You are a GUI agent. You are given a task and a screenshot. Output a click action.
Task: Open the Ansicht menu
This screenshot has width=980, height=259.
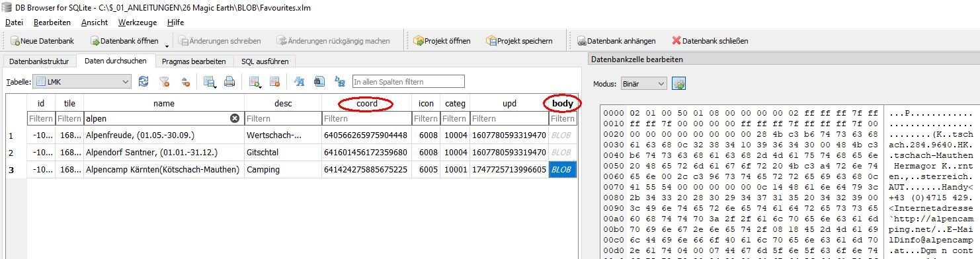(x=95, y=22)
